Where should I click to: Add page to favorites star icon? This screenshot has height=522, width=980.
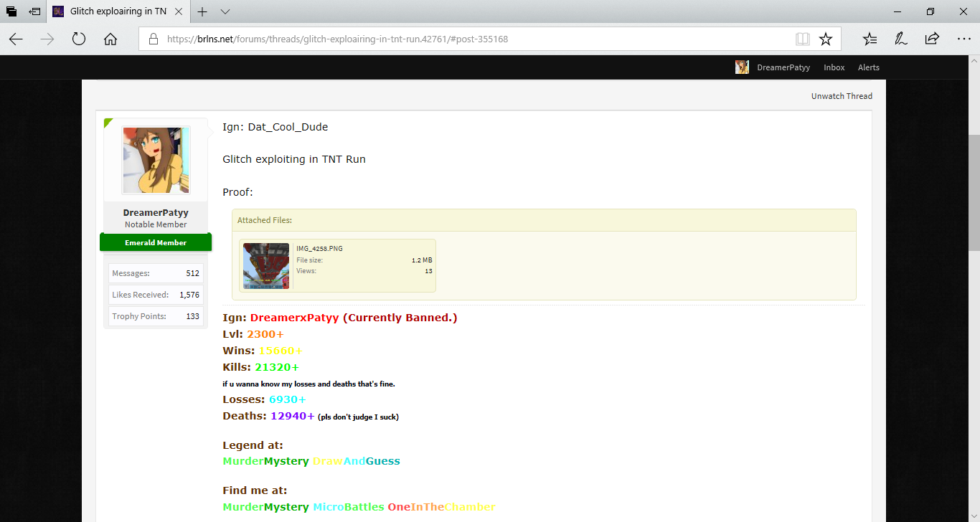coord(826,39)
